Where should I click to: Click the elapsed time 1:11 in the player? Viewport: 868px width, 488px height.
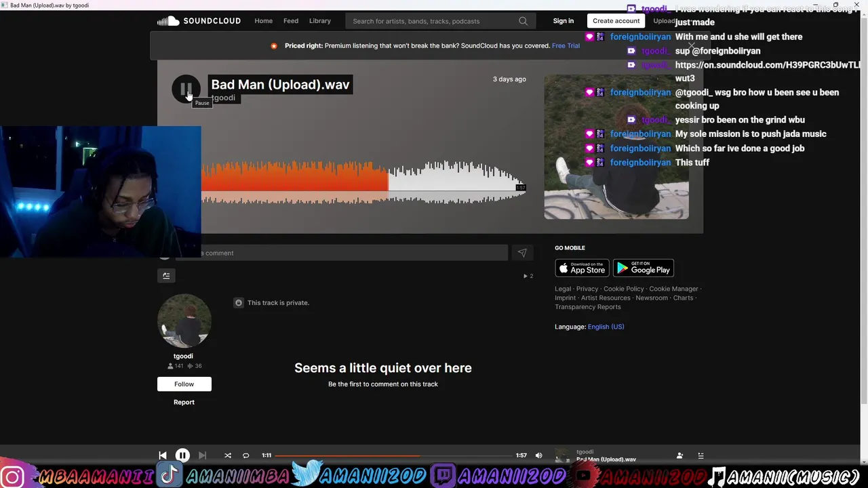point(267,455)
